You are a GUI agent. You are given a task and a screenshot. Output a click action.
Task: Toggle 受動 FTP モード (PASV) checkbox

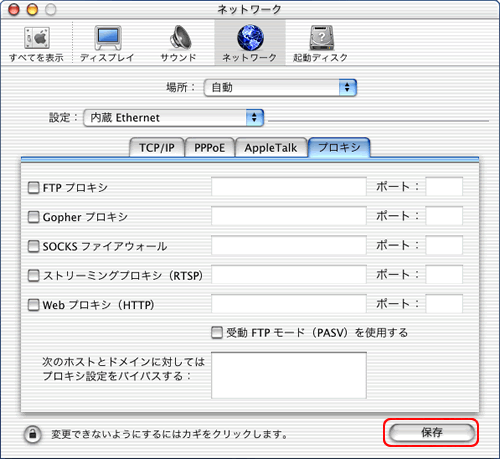coord(217,333)
